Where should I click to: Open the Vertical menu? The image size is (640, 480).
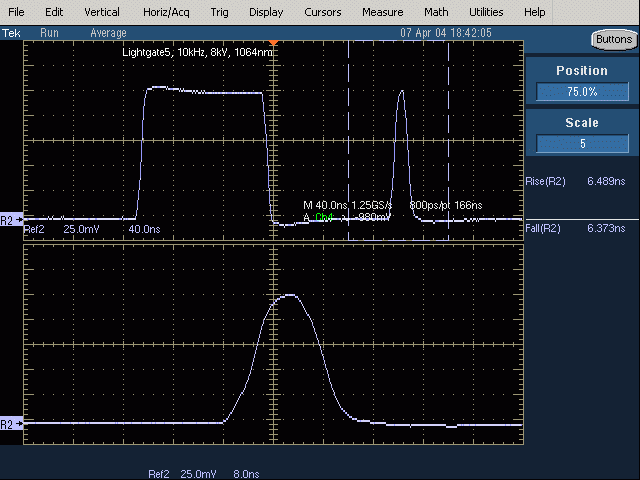click(x=102, y=12)
